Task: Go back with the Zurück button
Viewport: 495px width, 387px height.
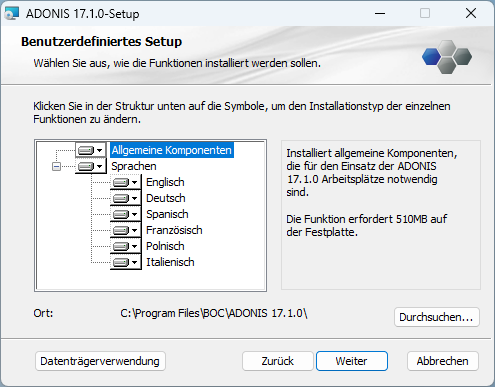Action: click(x=278, y=361)
